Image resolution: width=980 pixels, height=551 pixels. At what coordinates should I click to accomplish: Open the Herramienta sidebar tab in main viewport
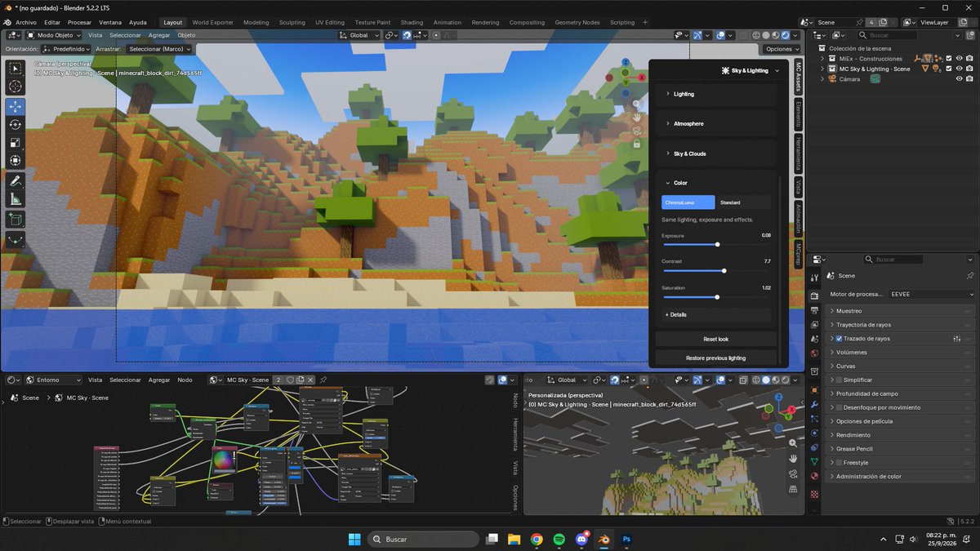(x=799, y=153)
